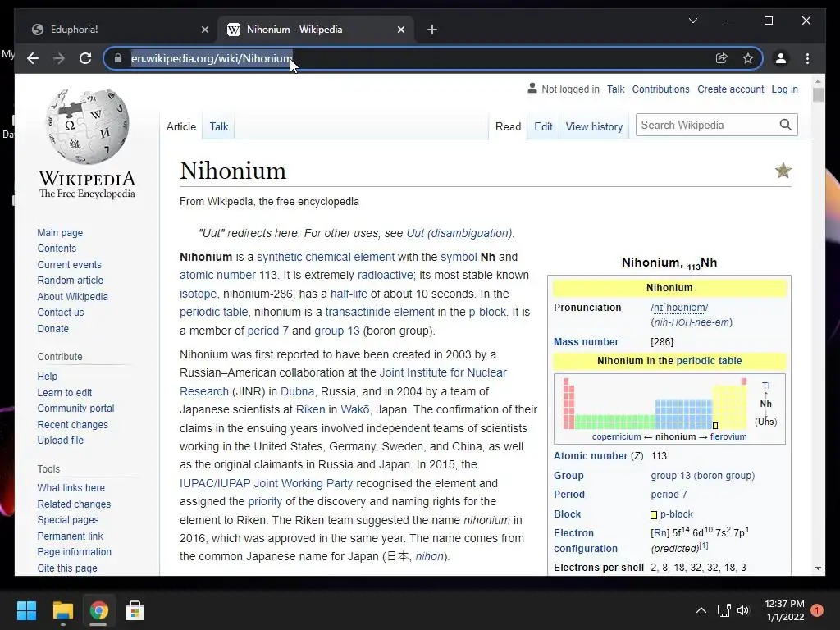Image resolution: width=840 pixels, height=630 pixels.
Task: Click the Mass number infobox link
Action: pyautogui.click(x=586, y=342)
